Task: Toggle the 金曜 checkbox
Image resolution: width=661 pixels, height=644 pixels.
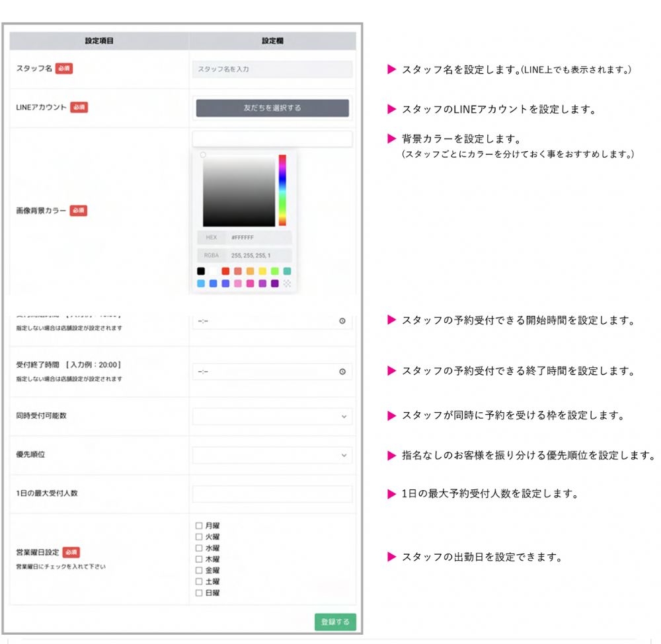Action: [199, 571]
